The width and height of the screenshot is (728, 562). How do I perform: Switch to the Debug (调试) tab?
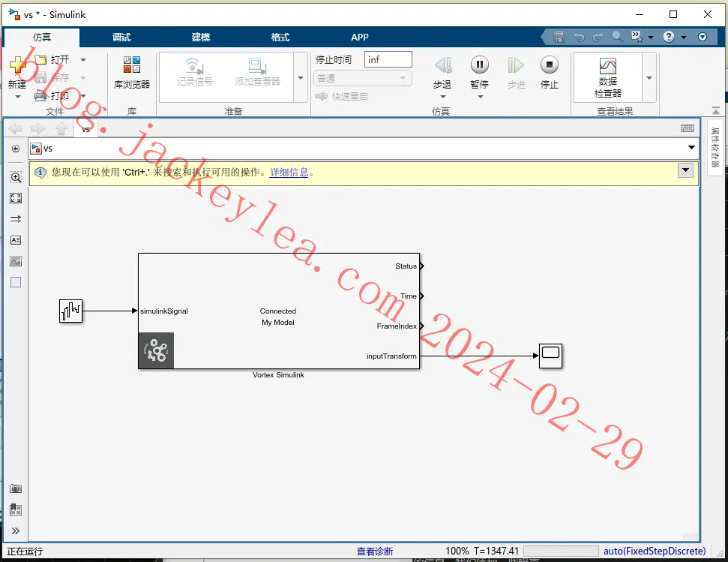point(121,38)
